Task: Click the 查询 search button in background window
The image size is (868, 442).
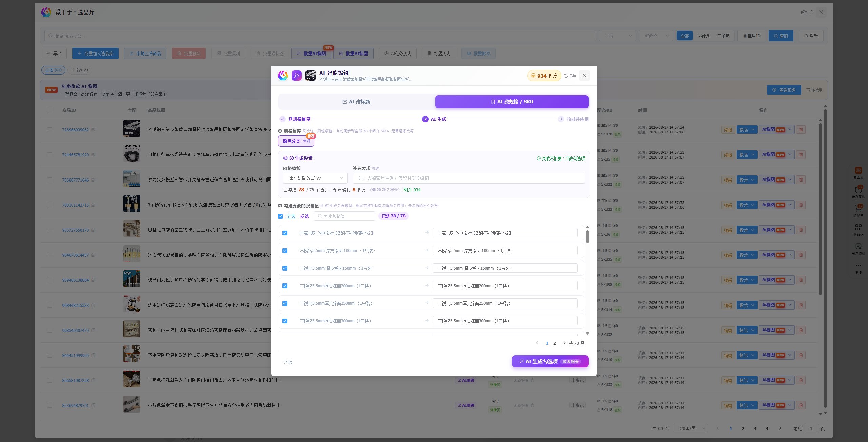Action: coord(781,36)
